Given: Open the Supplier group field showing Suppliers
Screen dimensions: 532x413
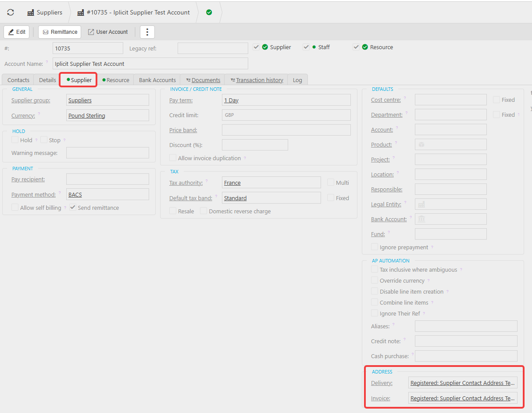Looking at the screenshot, I should (107, 100).
